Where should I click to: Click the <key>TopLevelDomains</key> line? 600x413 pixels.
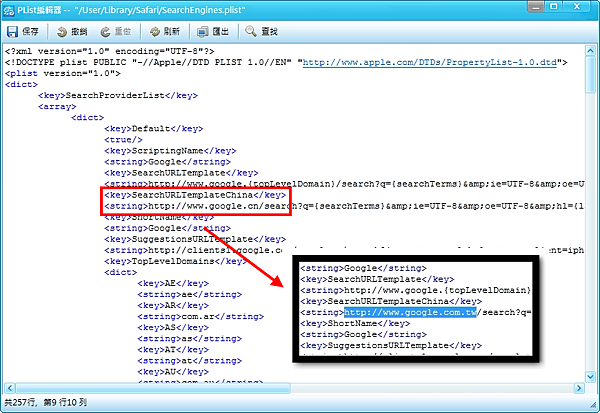176,261
